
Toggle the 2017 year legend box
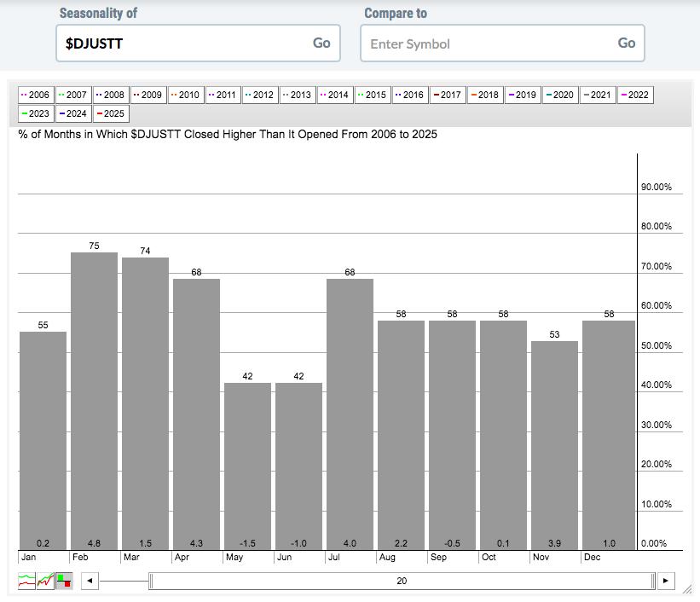[448, 95]
